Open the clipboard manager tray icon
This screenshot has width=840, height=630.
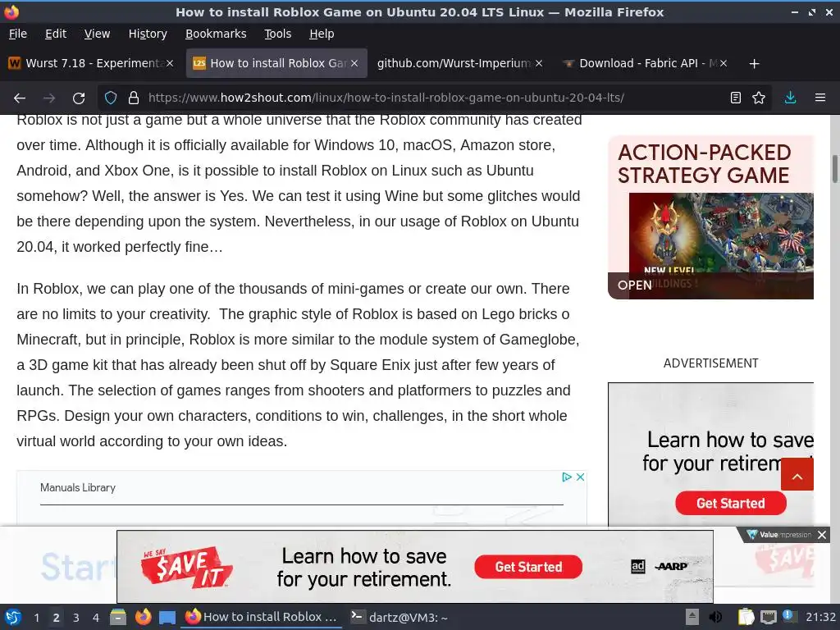coord(746,617)
